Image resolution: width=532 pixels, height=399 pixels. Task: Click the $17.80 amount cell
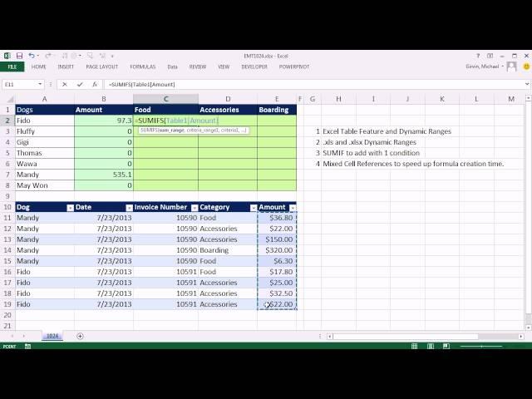point(277,272)
